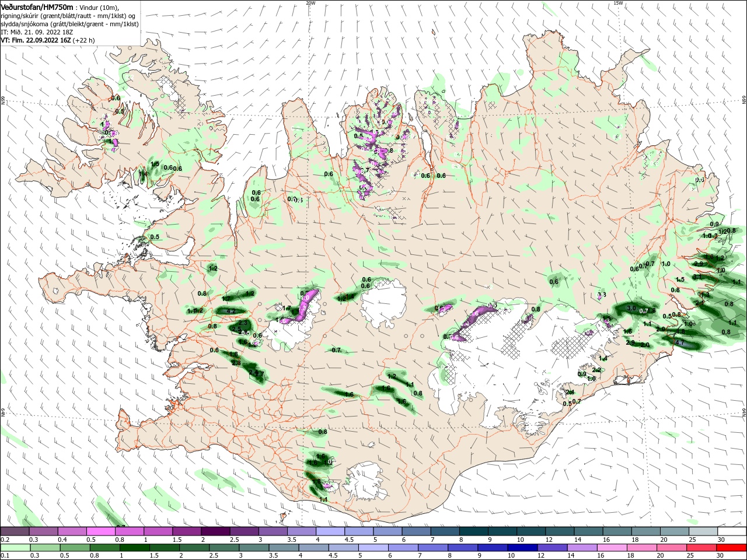
Task: Click the palest green 0.1 rain legend swatch
Action: pyautogui.click(x=16, y=548)
